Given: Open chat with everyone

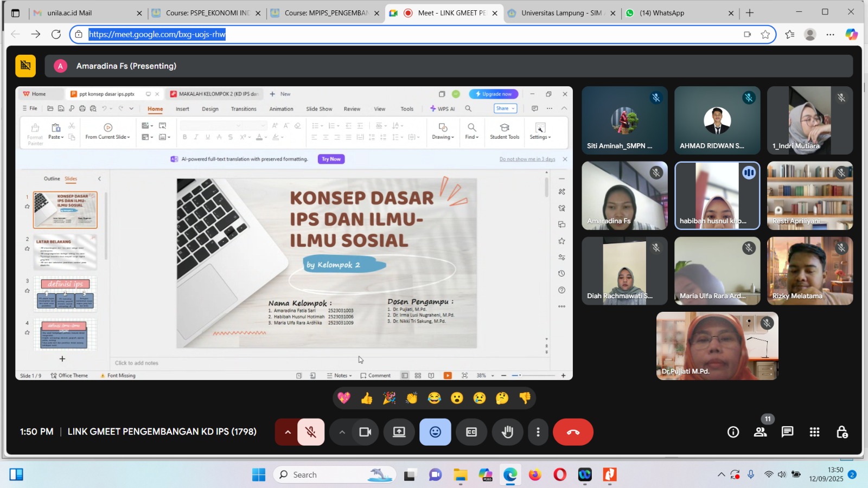Looking at the screenshot, I should [787, 432].
